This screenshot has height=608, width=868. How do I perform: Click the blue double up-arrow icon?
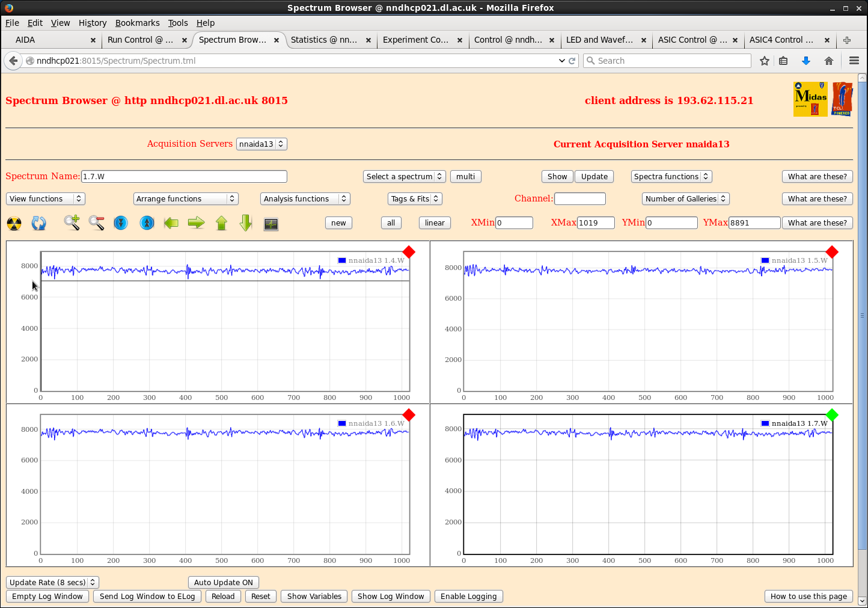(x=147, y=223)
